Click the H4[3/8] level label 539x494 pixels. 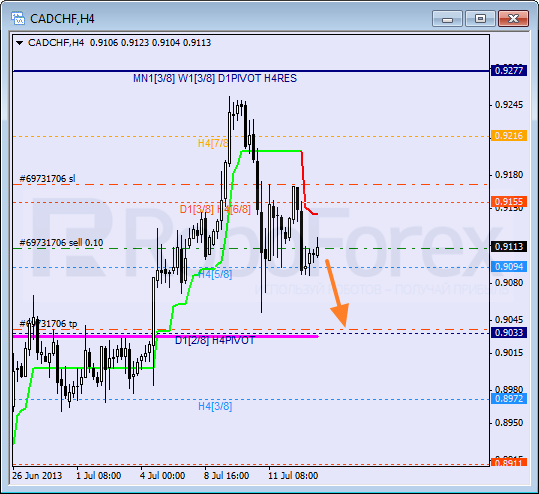[215, 406]
